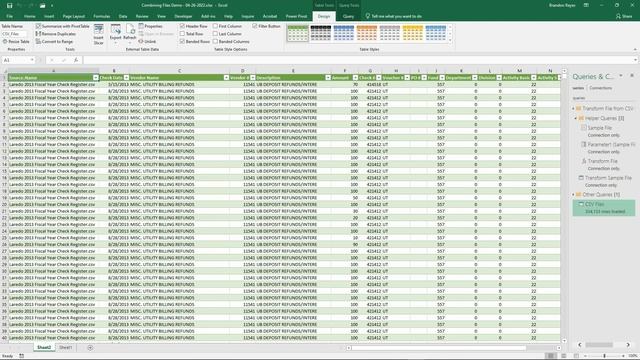
Task: Switch to Normal view in status bar
Action: 551,356
